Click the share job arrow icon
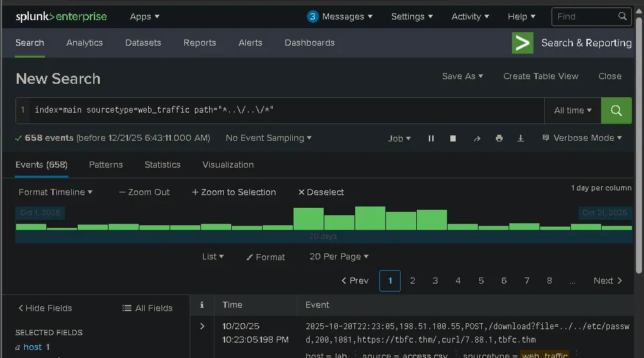This screenshot has height=358, width=644. 477,138
